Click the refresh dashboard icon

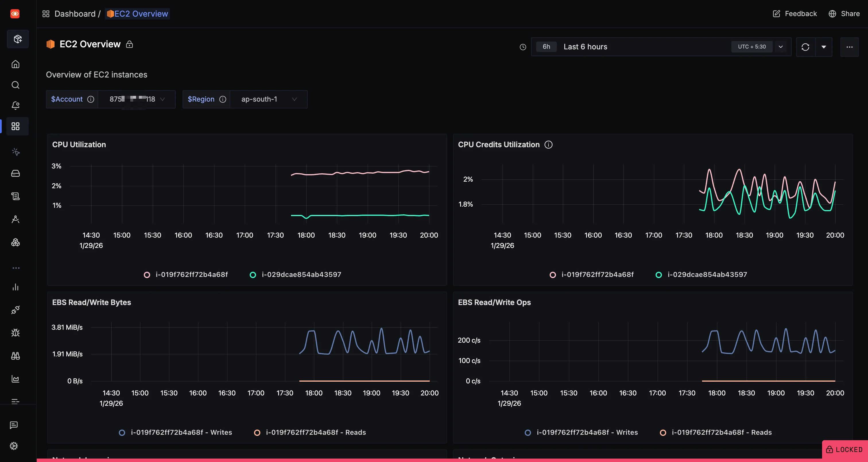click(x=806, y=47)
